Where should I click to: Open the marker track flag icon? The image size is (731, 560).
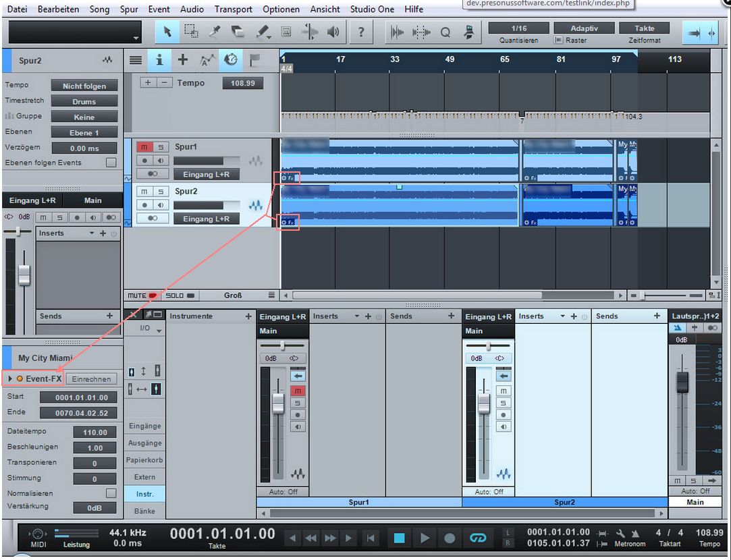(x=254, y=60)
